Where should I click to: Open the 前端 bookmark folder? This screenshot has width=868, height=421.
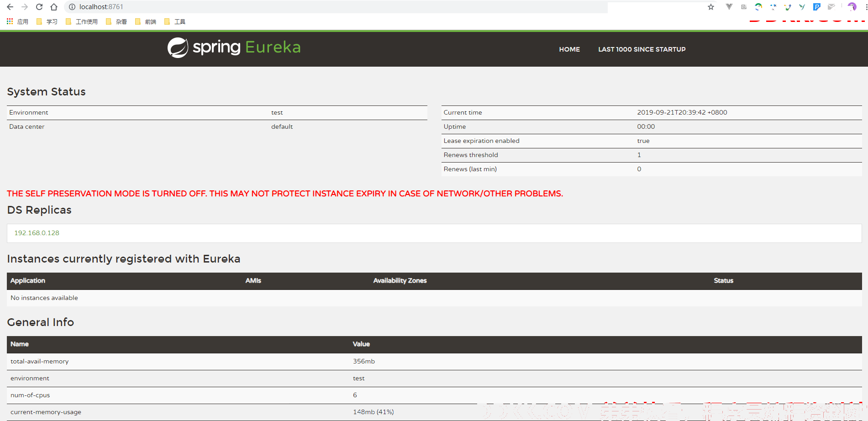(x=146, y=21)
